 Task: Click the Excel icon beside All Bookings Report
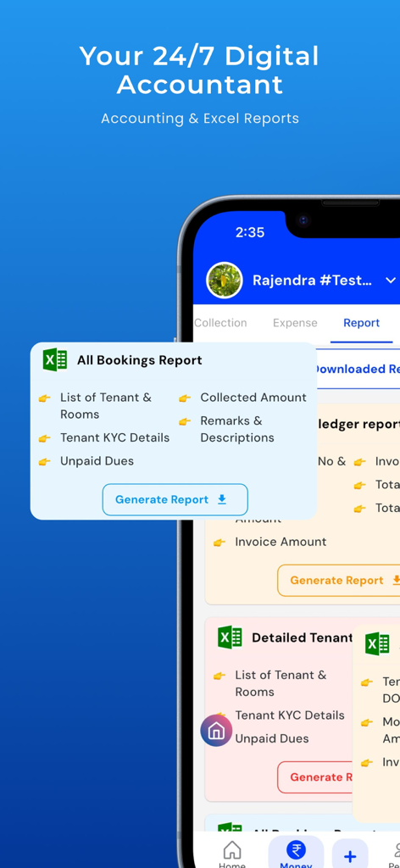pos(55,359)
